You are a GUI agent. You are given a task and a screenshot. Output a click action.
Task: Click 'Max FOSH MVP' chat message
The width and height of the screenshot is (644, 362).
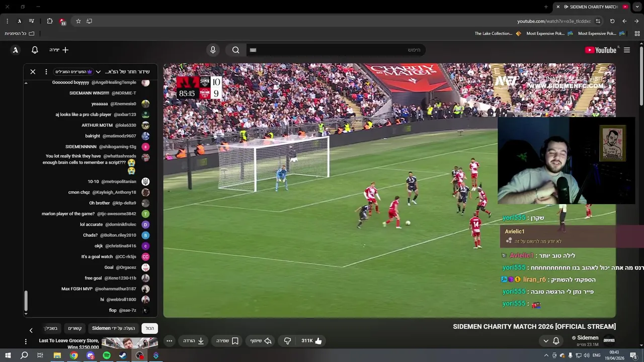click(x=99, y=289)
